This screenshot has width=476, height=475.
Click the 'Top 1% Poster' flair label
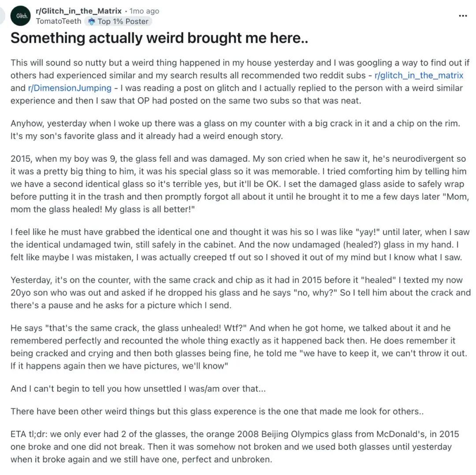point(123,21)
